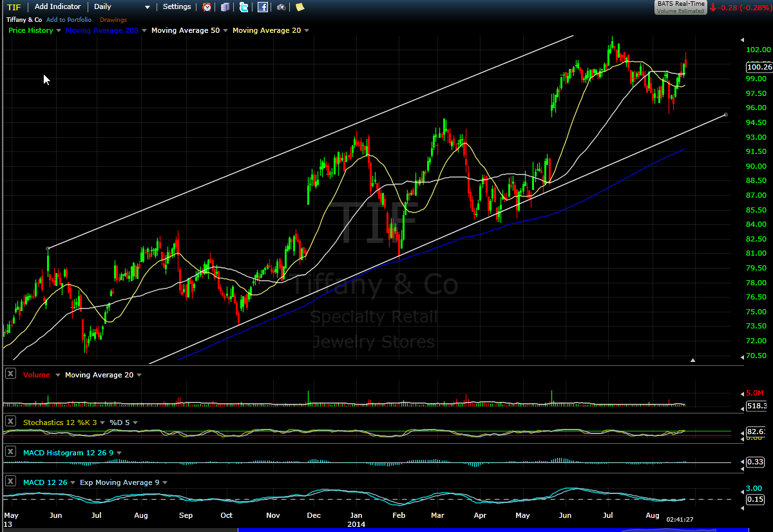The height and width of the screenshot is (532, 773).
Task: Click the MACD Histogram 12 26 9 label
Action: point(68,453)
